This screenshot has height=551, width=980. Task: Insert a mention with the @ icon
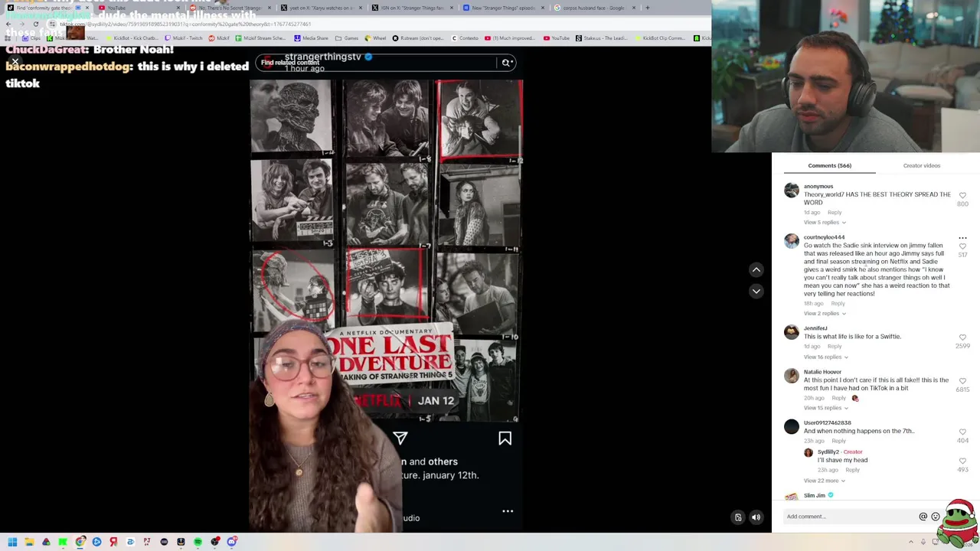pos(923,517)
